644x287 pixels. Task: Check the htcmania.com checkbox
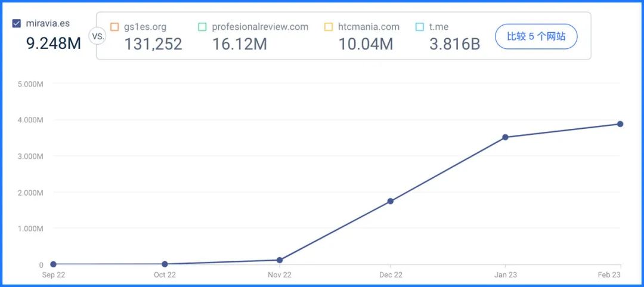pos(329,27)
